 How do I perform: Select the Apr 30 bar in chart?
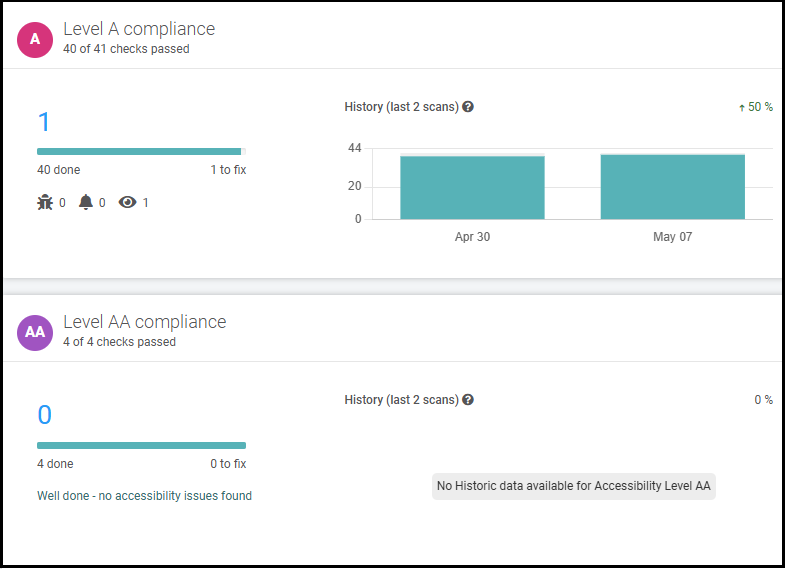(x=472, y=187)
